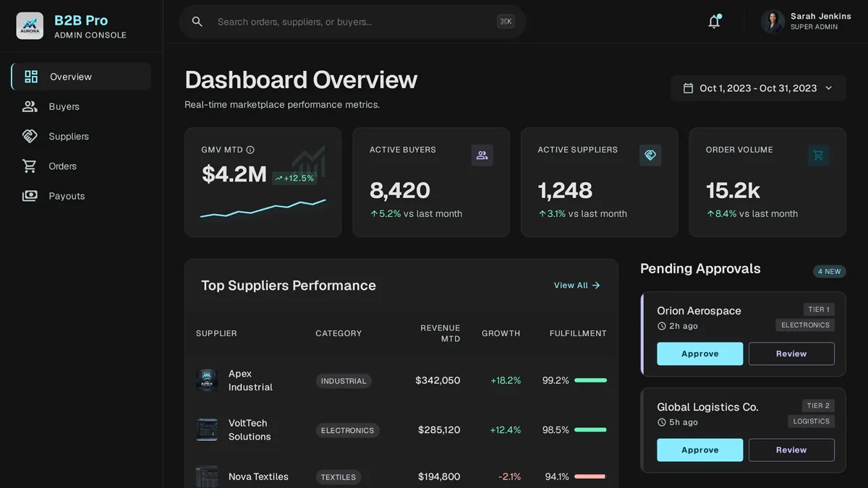The height and width of the screenshot is (488, 868).
Task: Approve Global Logistics Co.
Action: point(700,450)
